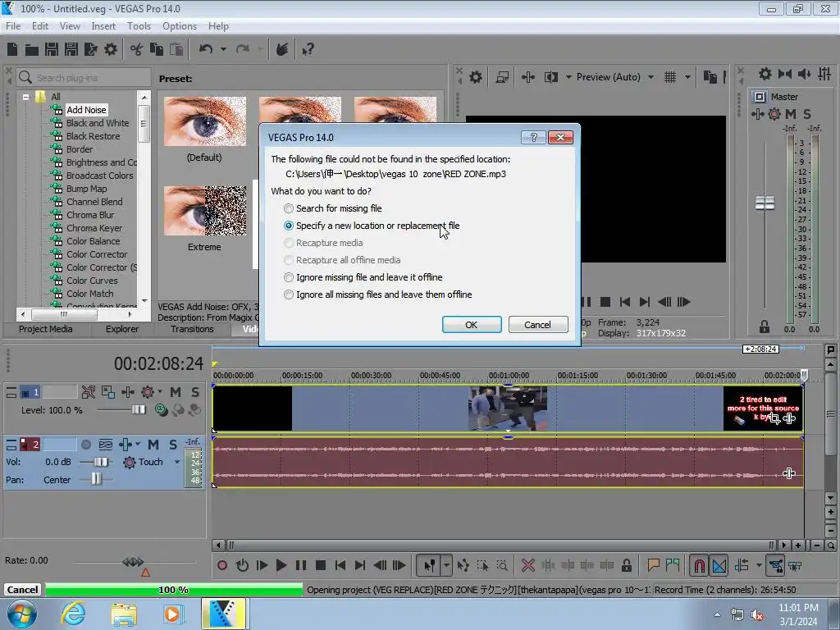
Task: Click the Enable Snapping magnet icon
Action: coord(699,565)
